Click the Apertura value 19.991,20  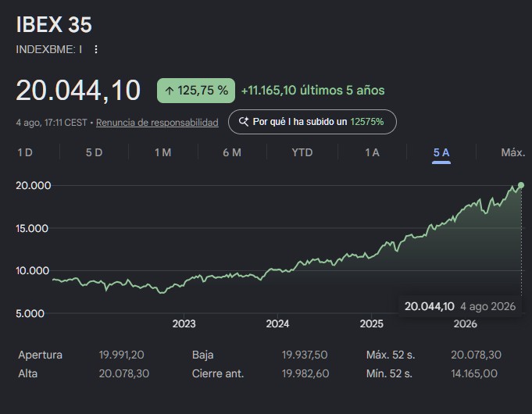click(x=121, y=355)
